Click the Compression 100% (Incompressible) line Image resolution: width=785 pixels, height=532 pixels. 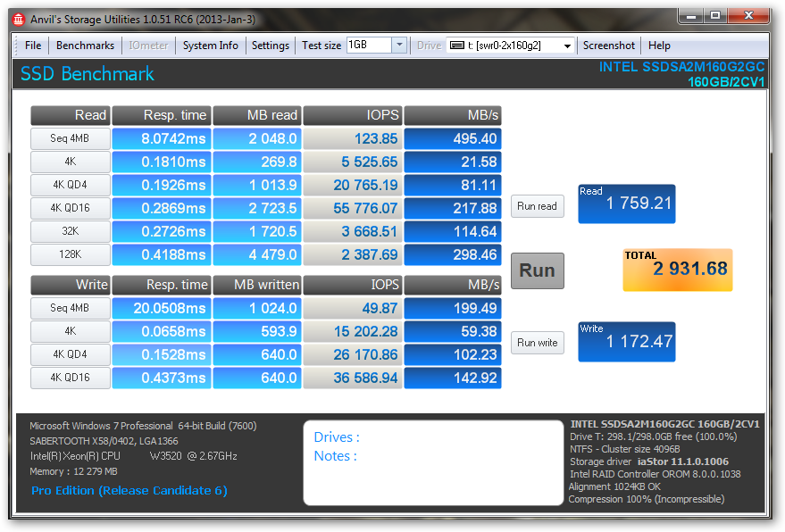647,499
